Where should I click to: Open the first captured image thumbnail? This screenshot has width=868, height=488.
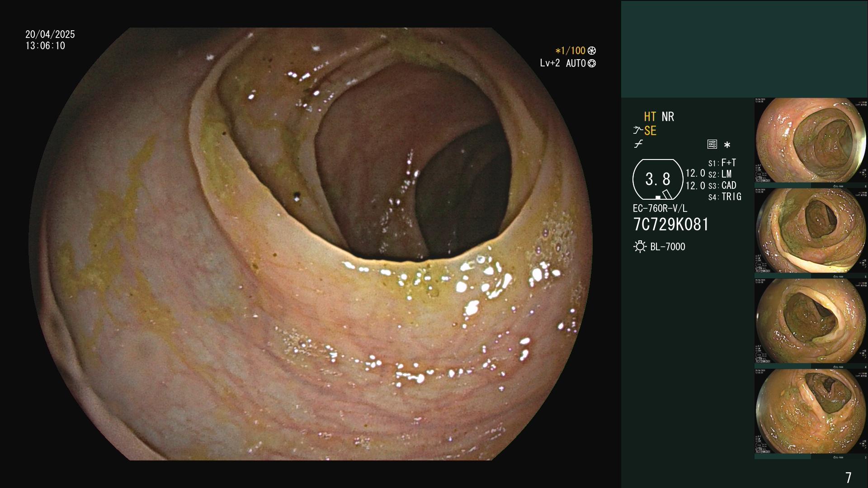[811, 143]
